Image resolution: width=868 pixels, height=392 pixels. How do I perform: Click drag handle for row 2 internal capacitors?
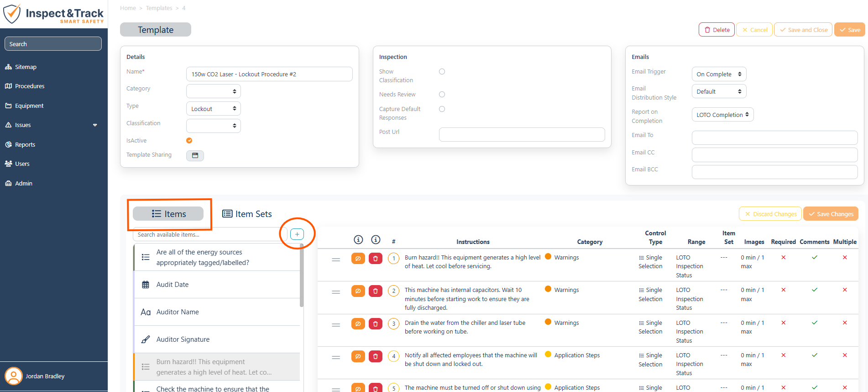pyautogui.click(x=336, y=292)
